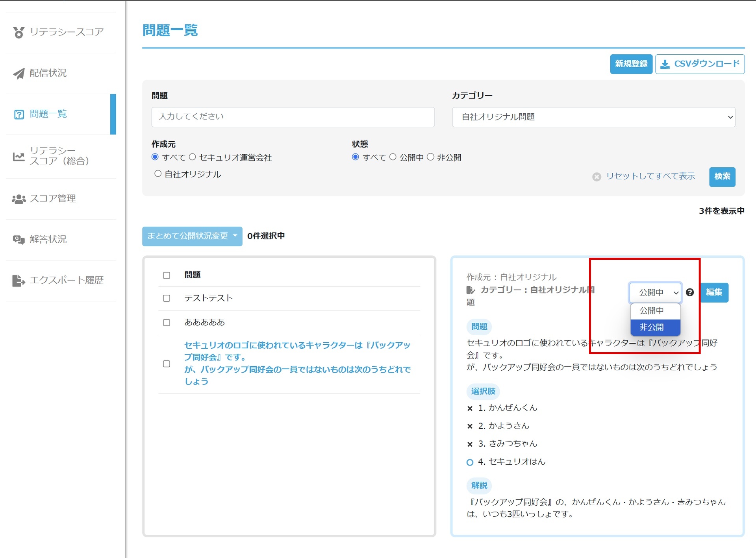The height and width of the screenshot is (558, 756).
Task: Click the 問題一覧 page heading
Action: point(170,30)
